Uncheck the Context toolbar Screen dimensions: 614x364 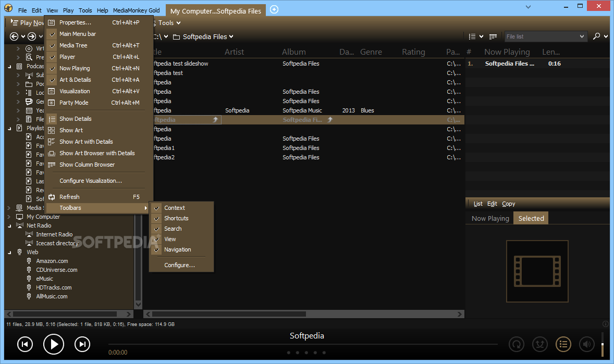(157, 208)
